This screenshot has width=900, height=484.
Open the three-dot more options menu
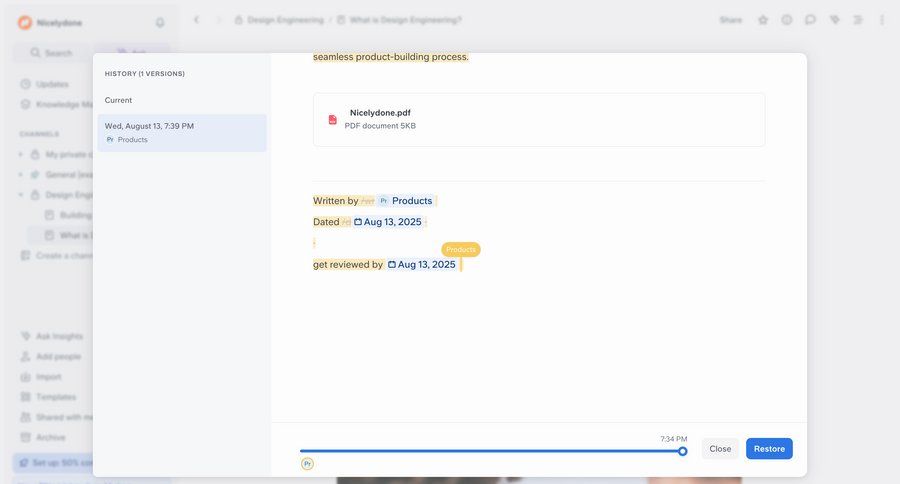(881, 20)
